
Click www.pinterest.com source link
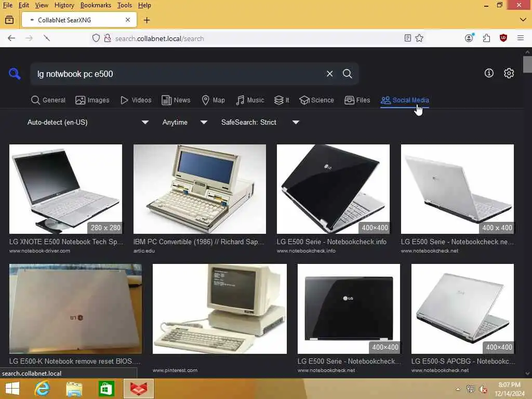pyautogui.click(x=175, y=370)
